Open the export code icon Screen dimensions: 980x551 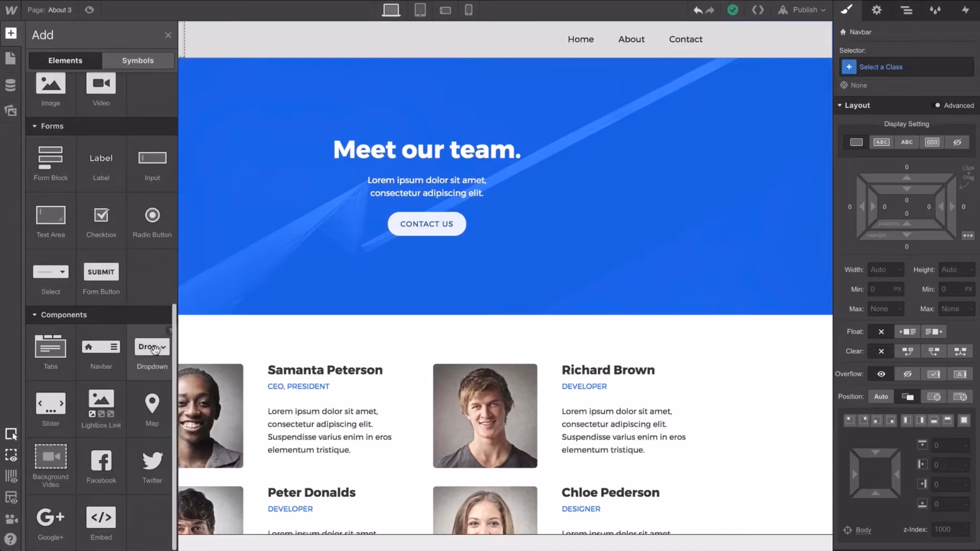(x=758, y=10)
